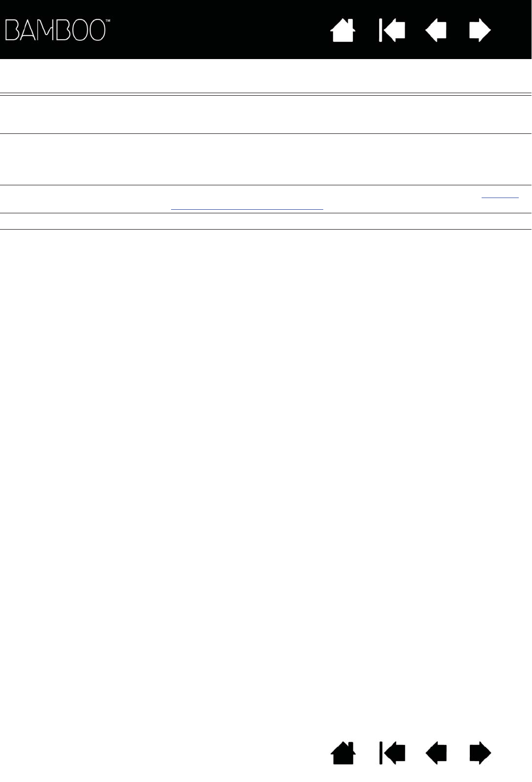
Task: Select footer first-page bar-arrow icon
Action: pyautogui.click(x=392, y=753)
